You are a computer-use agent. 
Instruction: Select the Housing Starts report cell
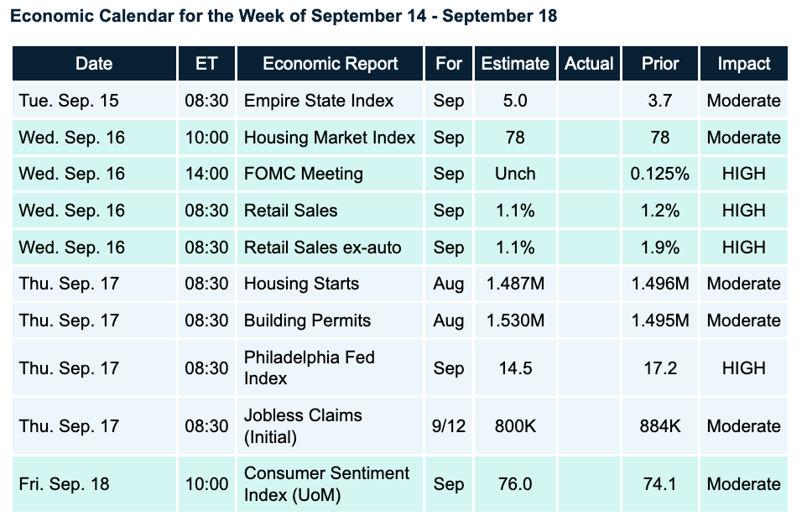[x=301, y=284]
